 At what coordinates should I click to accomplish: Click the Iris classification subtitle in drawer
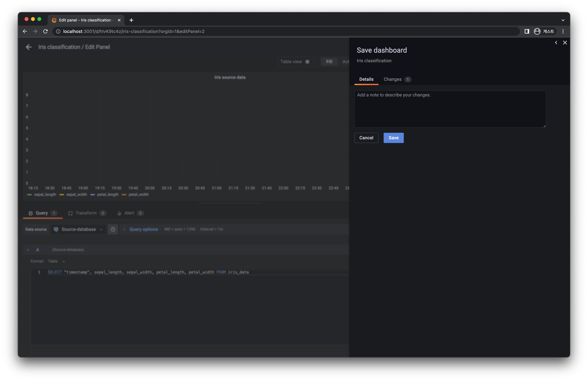coord(374,61)
